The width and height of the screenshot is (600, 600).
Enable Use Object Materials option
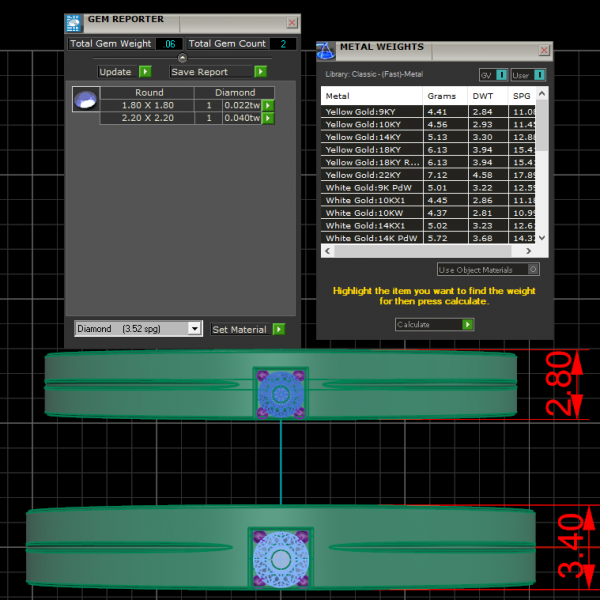point(533,269)
